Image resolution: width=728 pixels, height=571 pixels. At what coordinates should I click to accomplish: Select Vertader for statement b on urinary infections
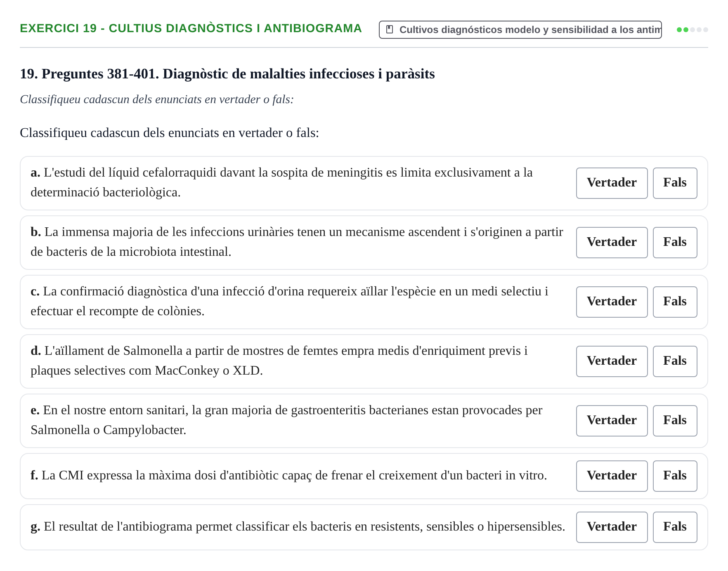pos(612,243)
